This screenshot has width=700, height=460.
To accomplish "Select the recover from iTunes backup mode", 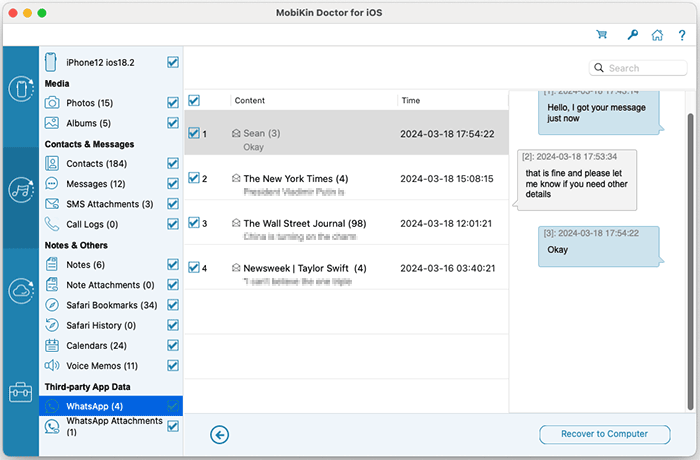I will point(21,189).
